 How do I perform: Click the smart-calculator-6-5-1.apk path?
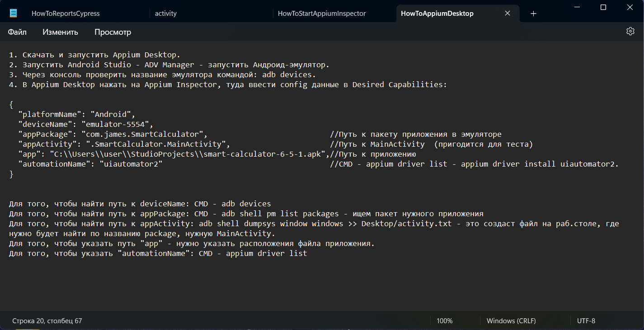tap(188, 154)
